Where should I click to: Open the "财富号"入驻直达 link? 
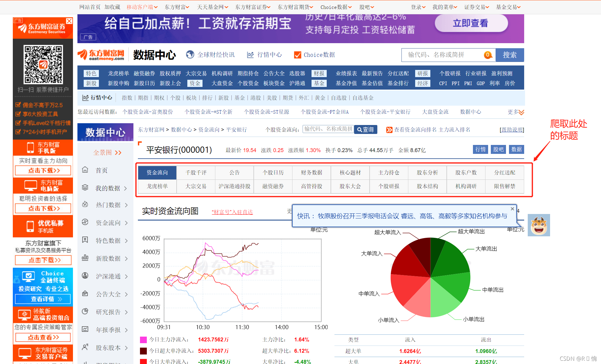232,212
